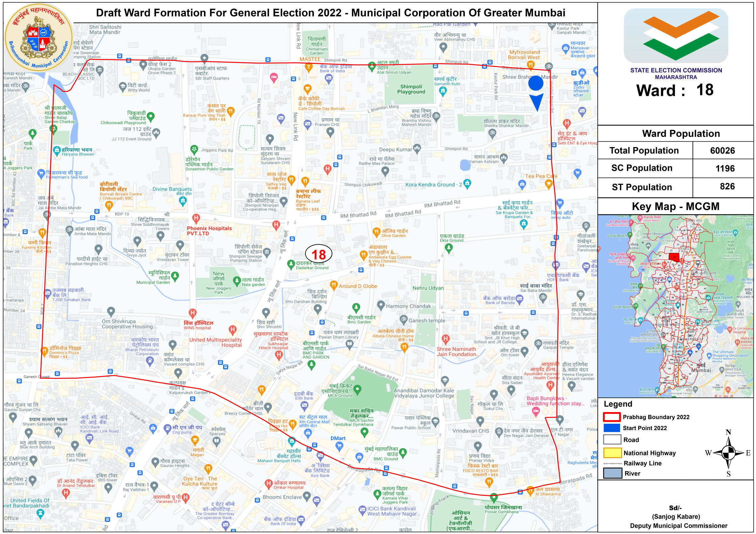This screenshot has height=534, width=756.
Task: Click the Phoenix Hospitals red H icon
Action: coord(196,218)
